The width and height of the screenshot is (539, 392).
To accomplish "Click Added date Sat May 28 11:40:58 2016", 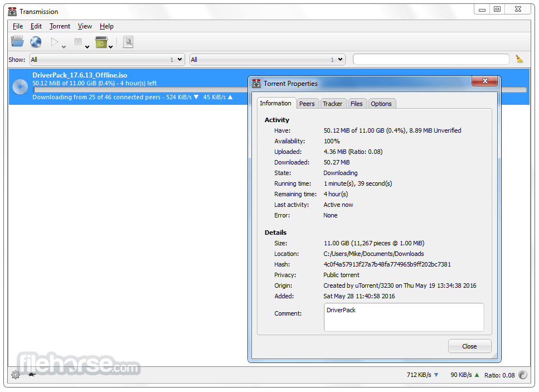I will [359, 296].
